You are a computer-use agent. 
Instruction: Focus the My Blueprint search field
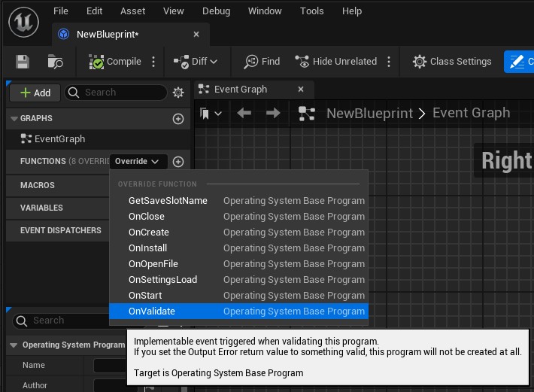coord(116,93)
